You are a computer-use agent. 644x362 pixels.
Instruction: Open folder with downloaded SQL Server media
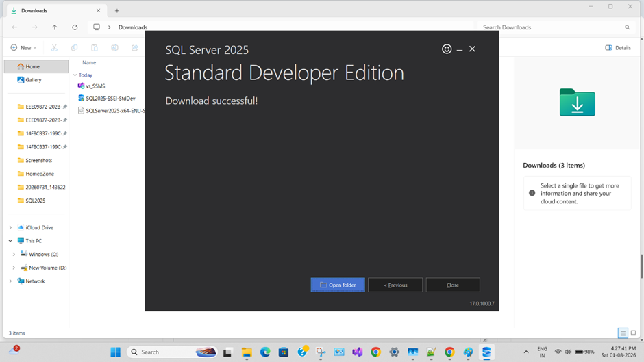click(x=338, y=285)
